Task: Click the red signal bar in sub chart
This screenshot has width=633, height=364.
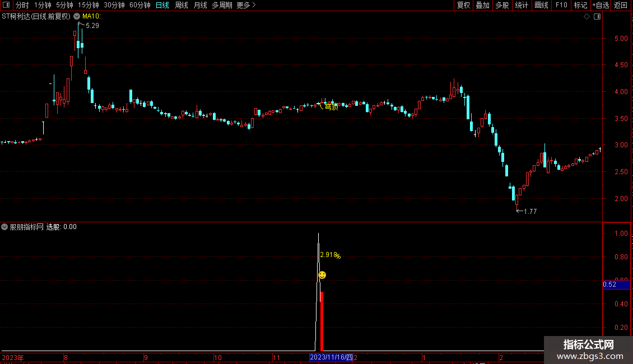Action: (x=322, y=321)
